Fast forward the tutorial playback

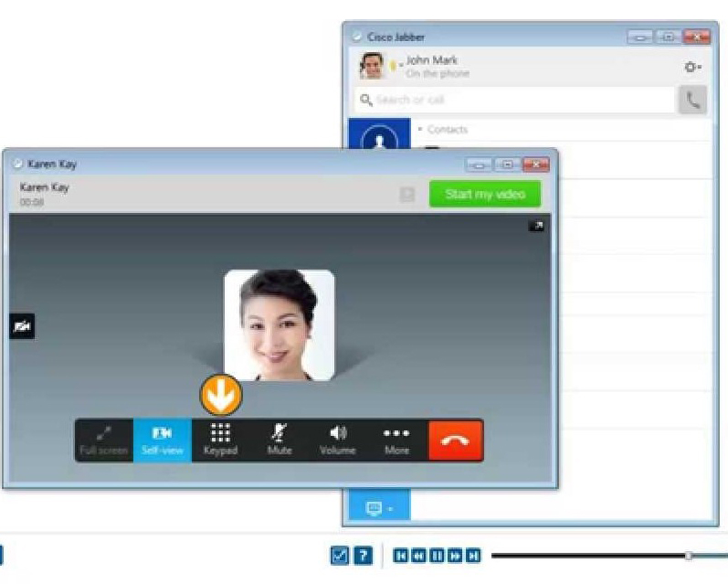pyautogui.click(x=455, y=555)
